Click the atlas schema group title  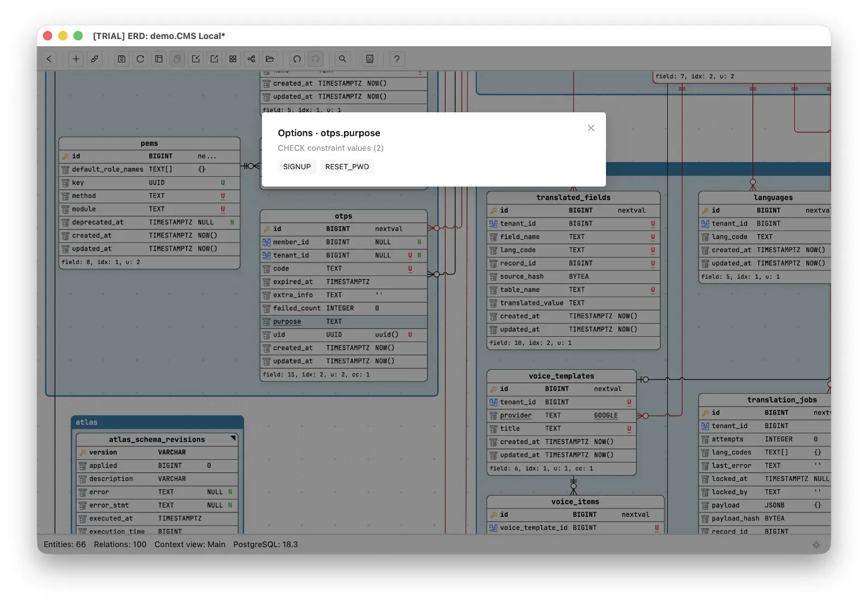point(87,422)
